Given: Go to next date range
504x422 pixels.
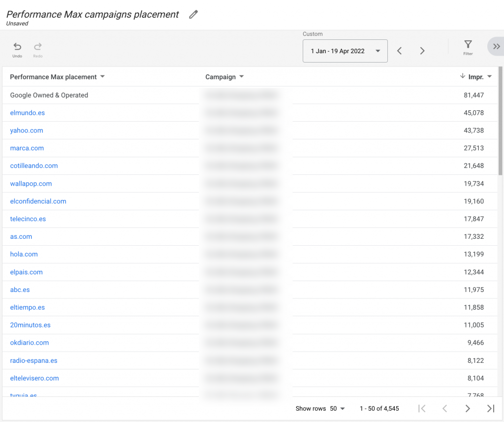Looking at the screenshot, I should [422, 51].
